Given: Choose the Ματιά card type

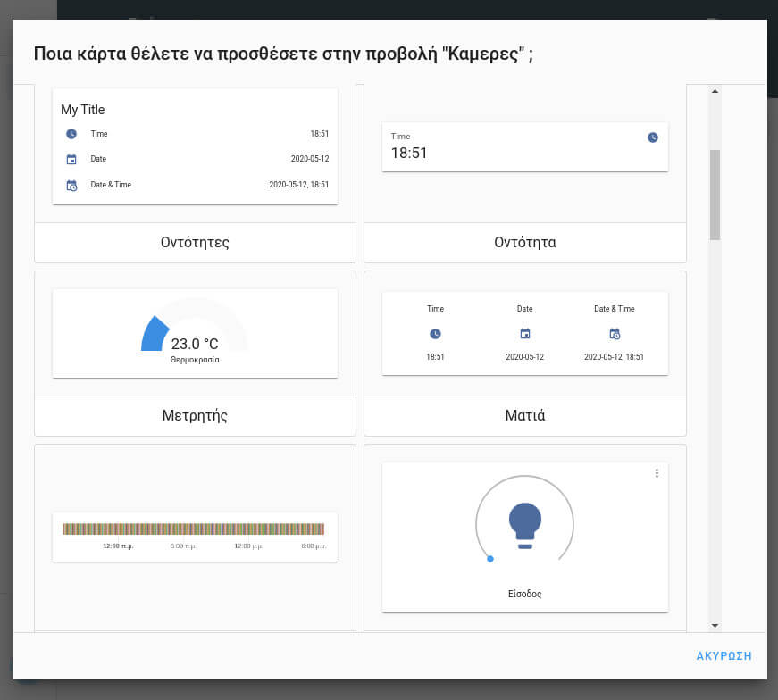Looking at the screenshot, I should coord(525,416).
